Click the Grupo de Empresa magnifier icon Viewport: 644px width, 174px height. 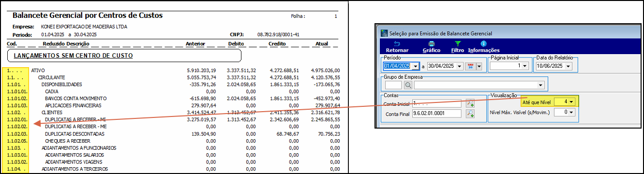pos(408,85)
